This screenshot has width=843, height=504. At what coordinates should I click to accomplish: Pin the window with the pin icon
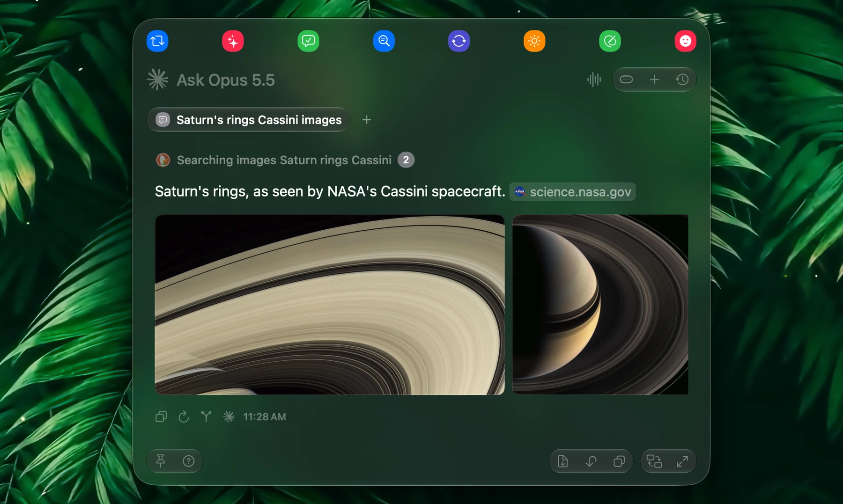[x=161, y=461]
